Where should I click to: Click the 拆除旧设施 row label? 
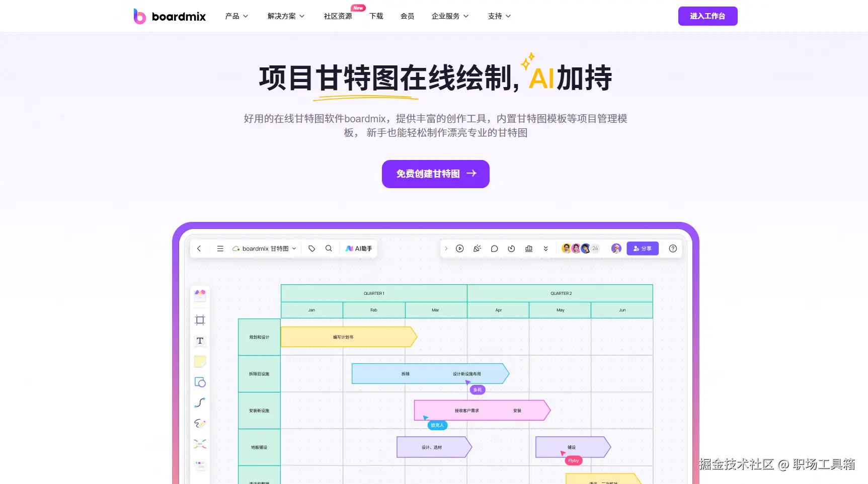259,374
